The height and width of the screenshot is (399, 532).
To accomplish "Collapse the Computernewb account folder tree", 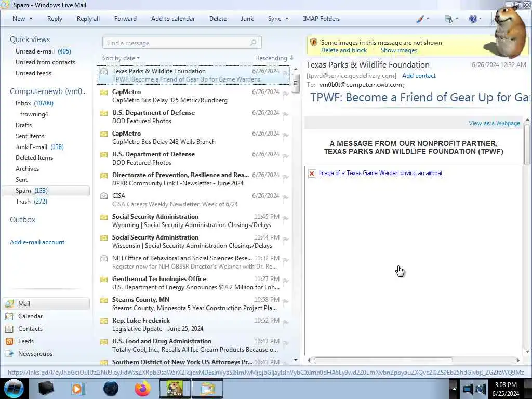I will (48, 91).
